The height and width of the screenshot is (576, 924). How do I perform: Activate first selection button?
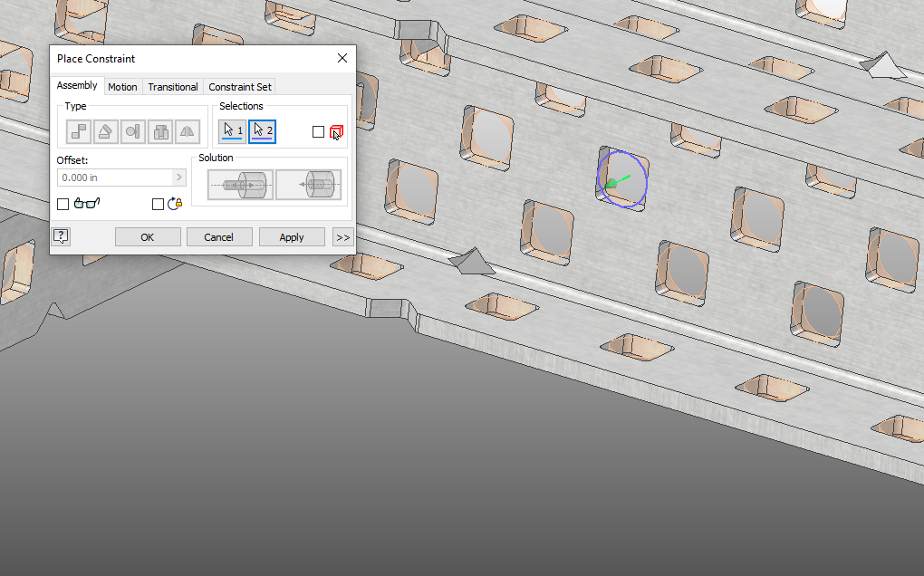point(232,131)
